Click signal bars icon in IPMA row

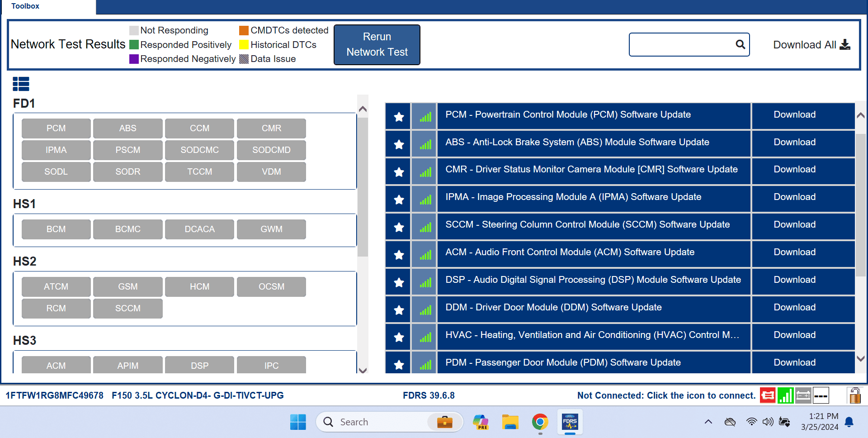425,200
